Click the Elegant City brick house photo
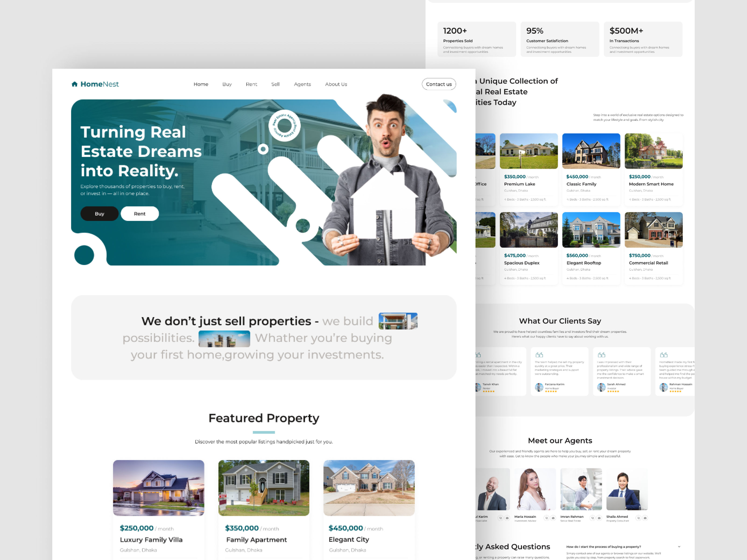This screenshot has width=747, height=560. 369,488
